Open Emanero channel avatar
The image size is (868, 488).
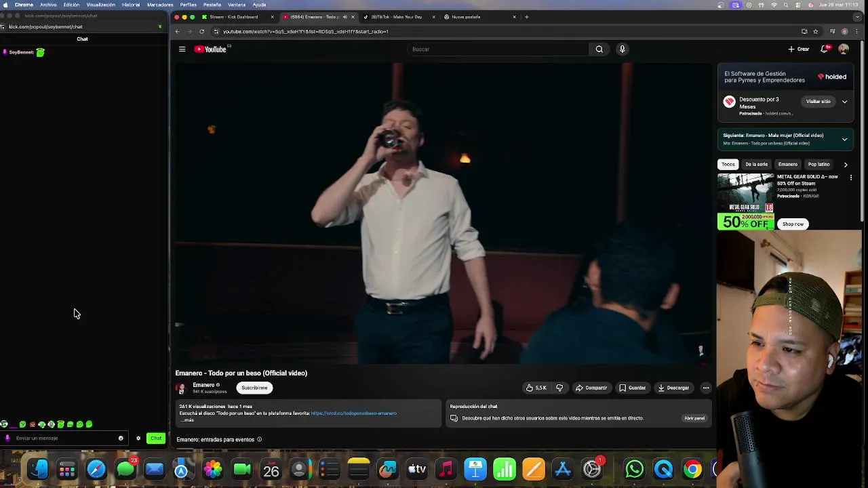180,388
